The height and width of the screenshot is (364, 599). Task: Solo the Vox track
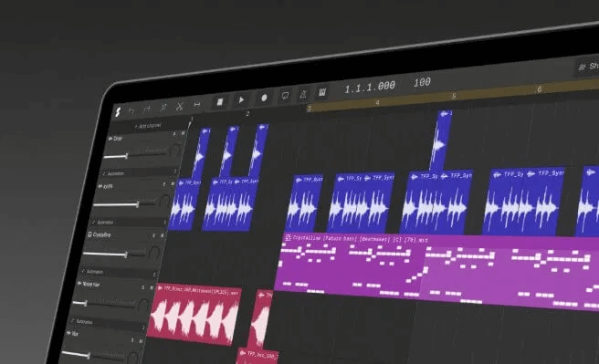(132, 340)
